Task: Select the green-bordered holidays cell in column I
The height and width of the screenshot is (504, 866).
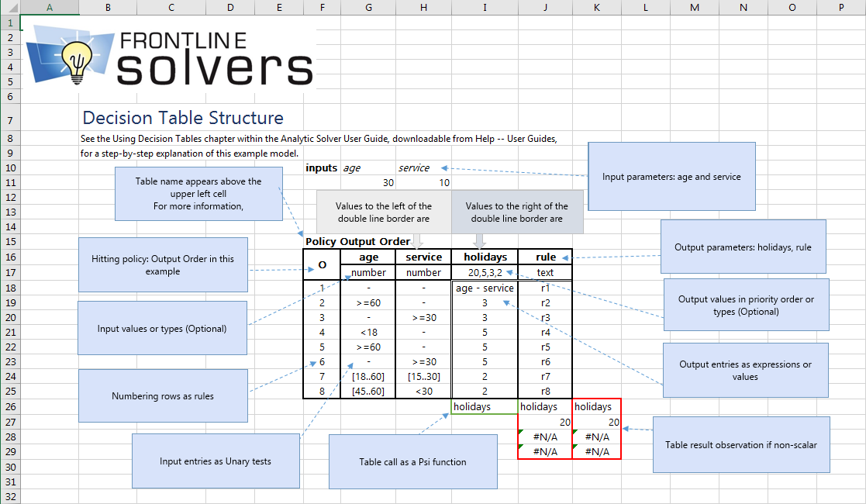Action: pos(485,407)
